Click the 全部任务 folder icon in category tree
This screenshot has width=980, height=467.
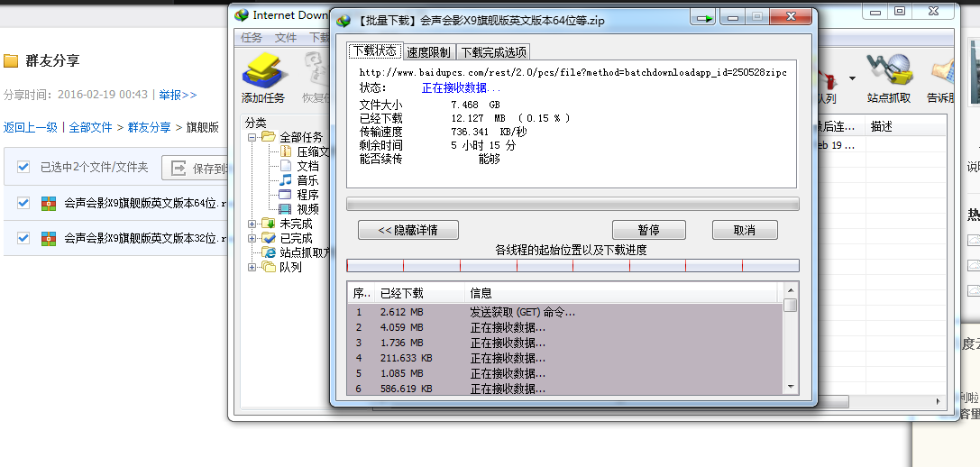(x=269, y=137)
